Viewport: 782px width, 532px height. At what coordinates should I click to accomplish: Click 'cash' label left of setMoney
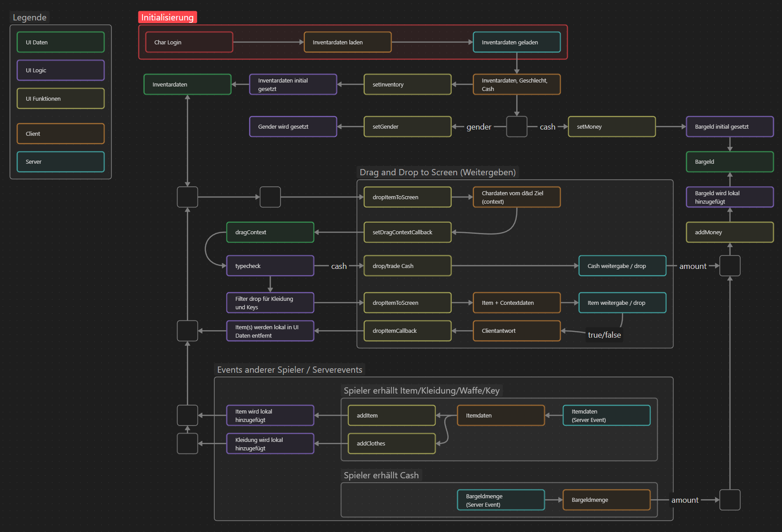pos(548,127)
